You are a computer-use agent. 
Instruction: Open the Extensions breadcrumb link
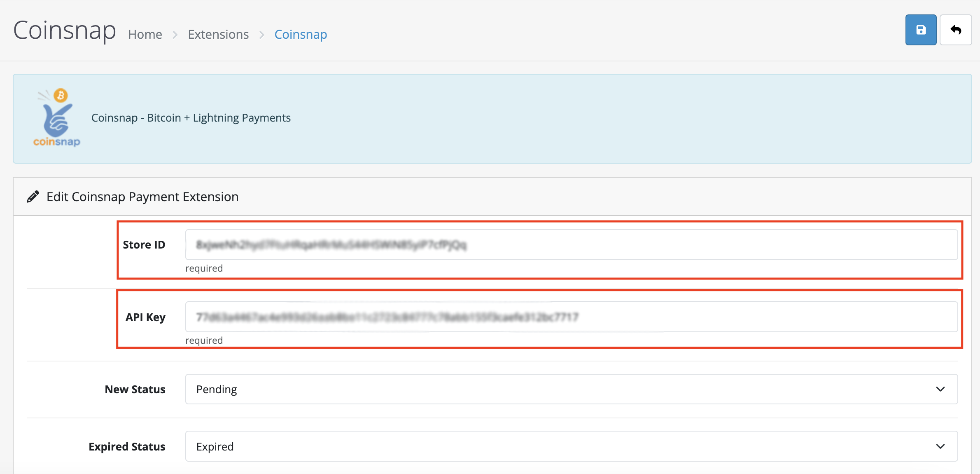218,34
